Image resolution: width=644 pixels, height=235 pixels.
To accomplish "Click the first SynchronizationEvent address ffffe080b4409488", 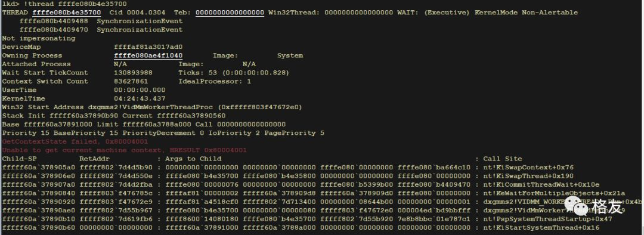I will coord(54,21).
